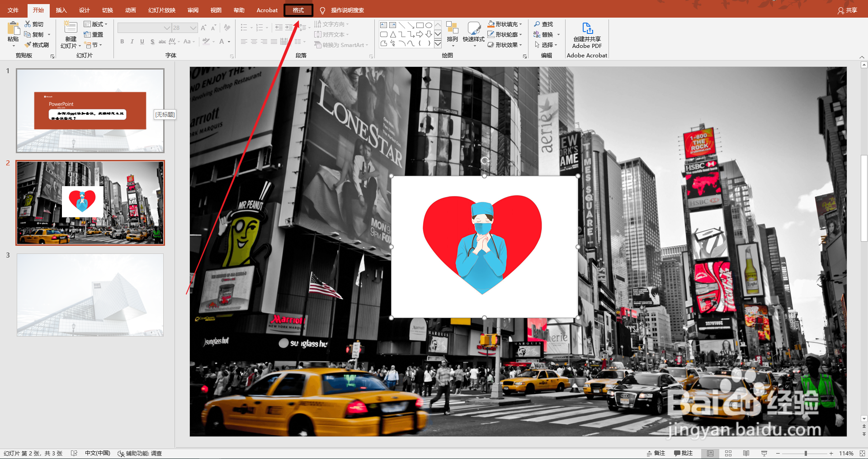868x459 pixels.
Task: Expand the shapes gallery more arrow
Action: click(438, 44)
